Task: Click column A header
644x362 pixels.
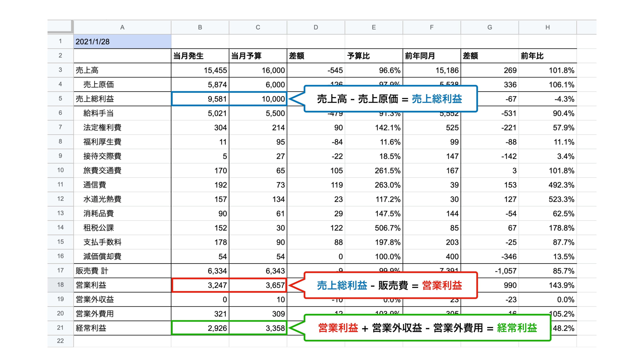Action: click(x=122, y=27)
